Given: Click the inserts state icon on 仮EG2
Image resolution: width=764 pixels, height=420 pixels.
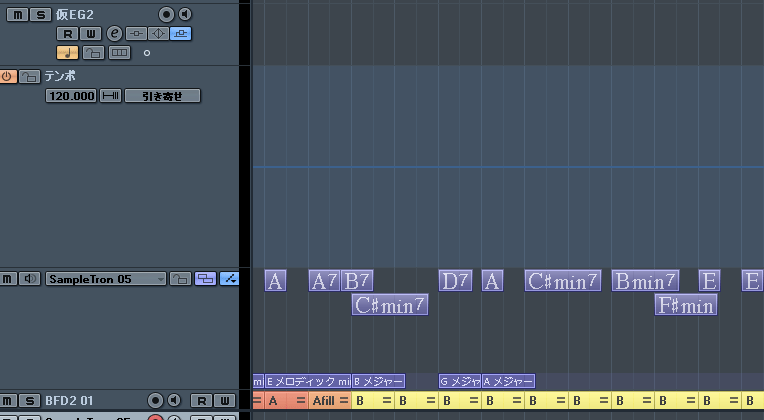Looking at the screenshot, I should pyautogui.click(x=136, y=34).
